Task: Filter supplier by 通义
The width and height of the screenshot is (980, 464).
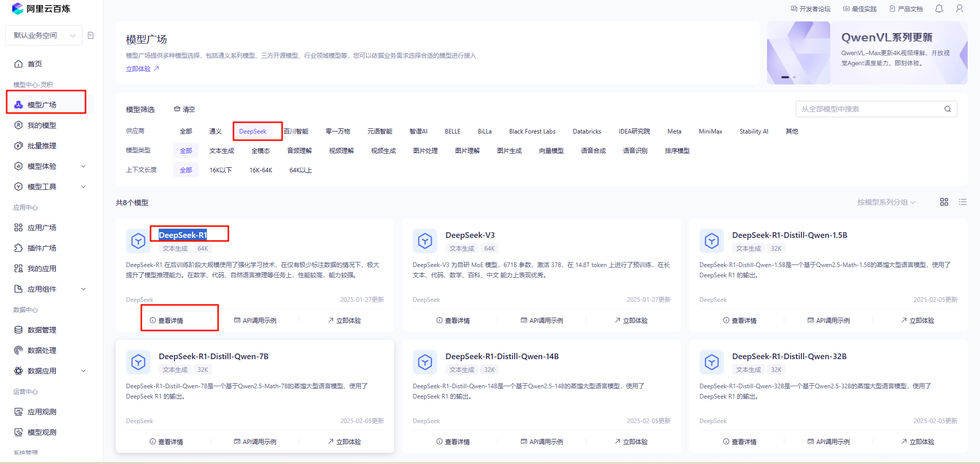Action: (x=216, y=131)
